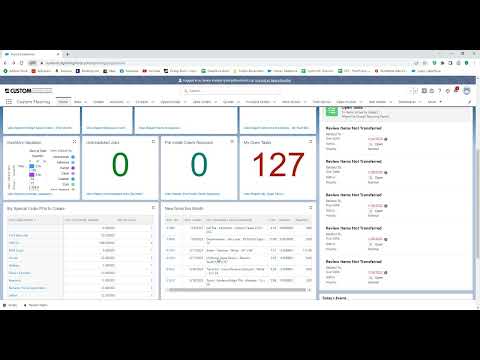This screenshot has width=480, height=360.
Task: Expand the My Open Tasks widget
Action: click(310, 142)
